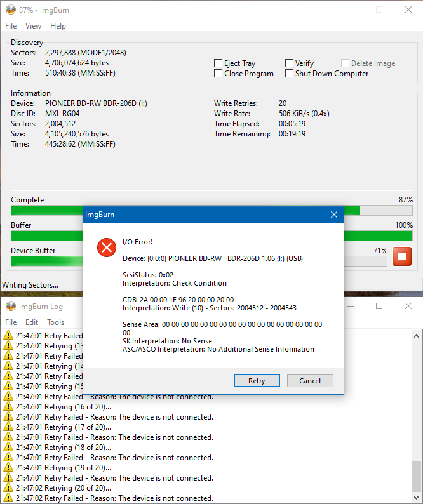Screen dimensions: 423x504
Task: Click warning icon beside 'Retrying (16 of 20)'
Action: [8, 407]
